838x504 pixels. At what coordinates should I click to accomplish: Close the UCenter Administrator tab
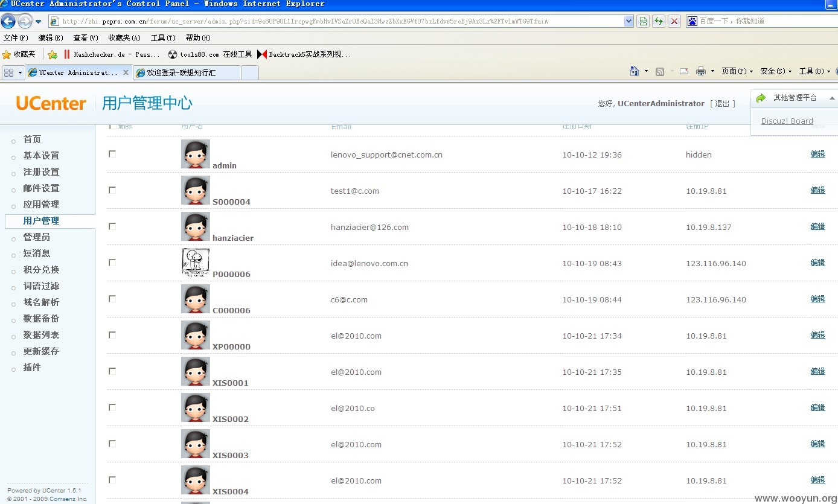(126, 72)
